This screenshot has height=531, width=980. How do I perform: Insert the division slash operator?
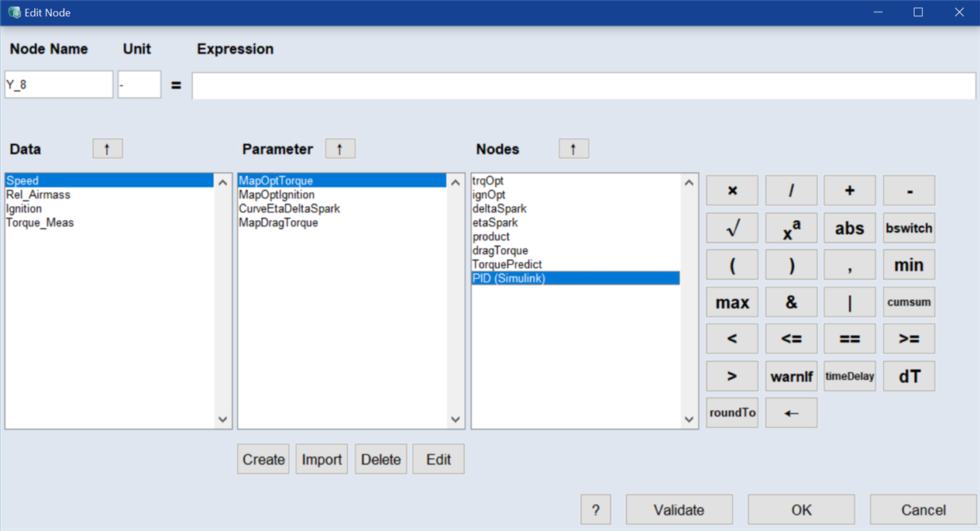(x=791, y=191)
